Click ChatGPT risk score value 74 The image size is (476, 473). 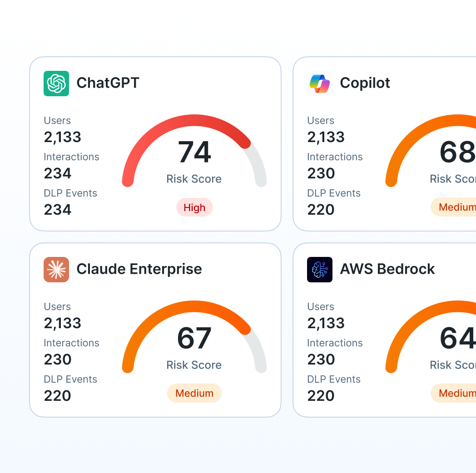[194, 152]
